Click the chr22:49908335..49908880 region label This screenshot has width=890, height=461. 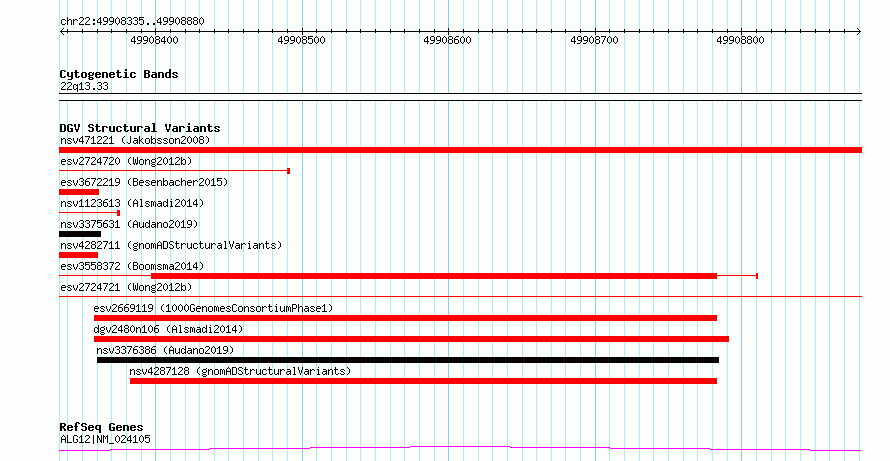(x=132, y=22)
